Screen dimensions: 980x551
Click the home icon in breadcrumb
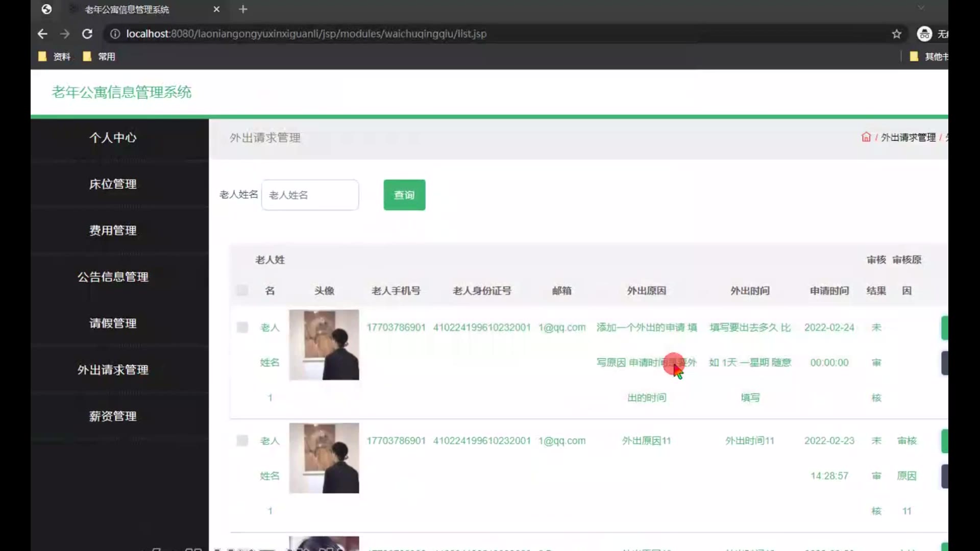[866, 137]
